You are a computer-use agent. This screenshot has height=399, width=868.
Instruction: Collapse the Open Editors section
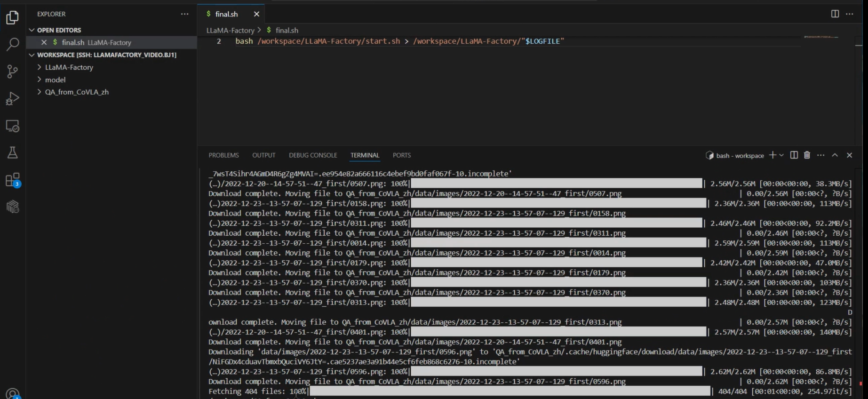(x=32, y=30)
